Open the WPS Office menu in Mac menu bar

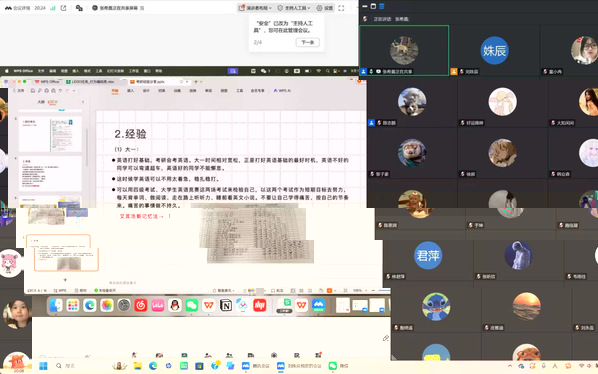coord(23,71)
